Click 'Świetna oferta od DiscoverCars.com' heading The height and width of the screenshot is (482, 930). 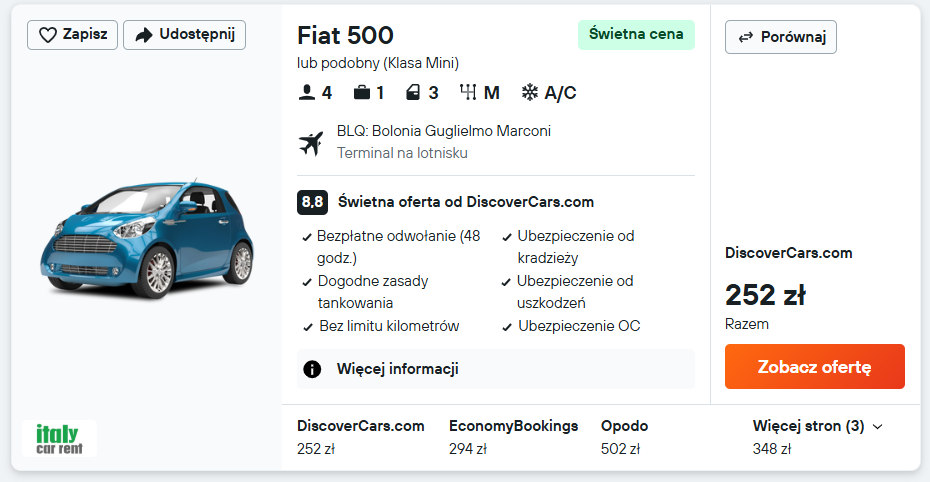tap(466, 202)
